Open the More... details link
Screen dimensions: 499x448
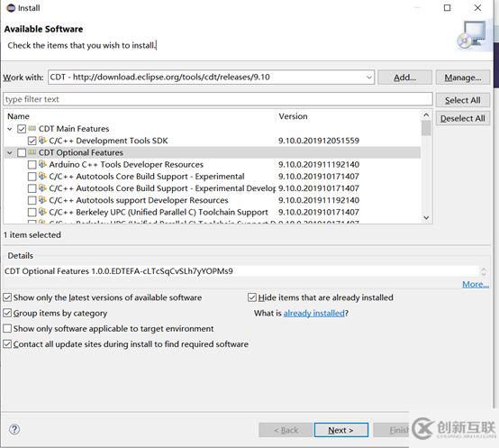pos(476,284)
